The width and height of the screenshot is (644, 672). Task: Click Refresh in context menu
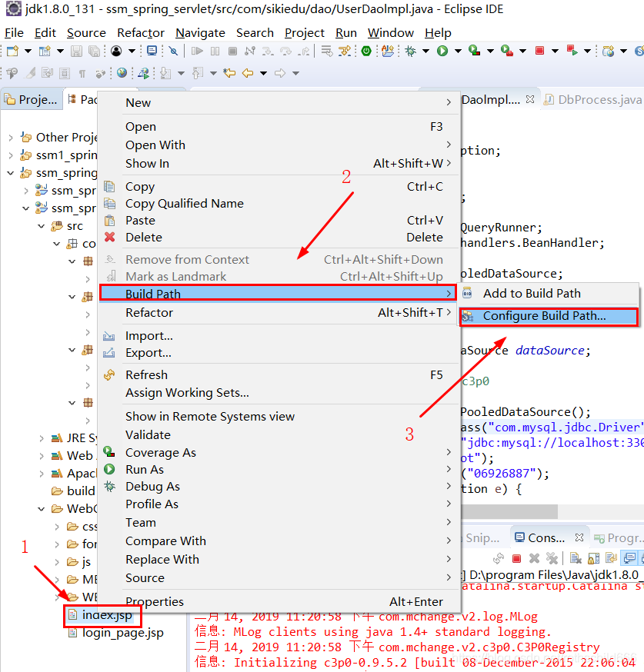(279, 375)
